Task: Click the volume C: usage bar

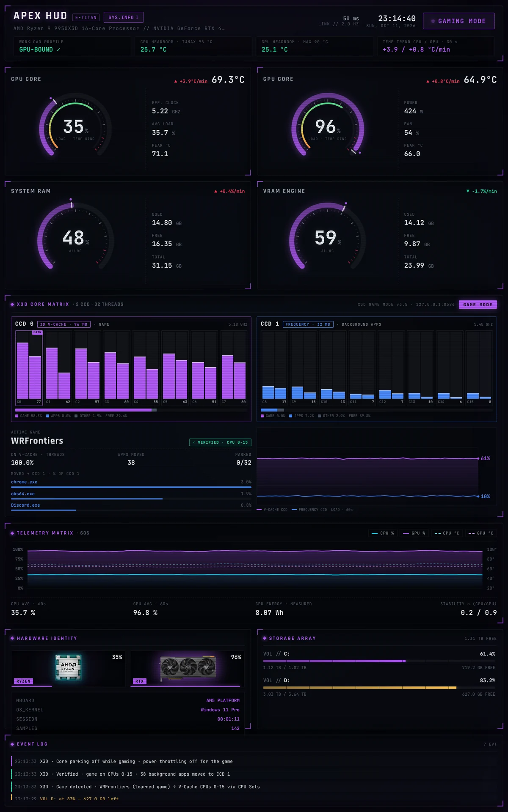Action: point(379,661)
